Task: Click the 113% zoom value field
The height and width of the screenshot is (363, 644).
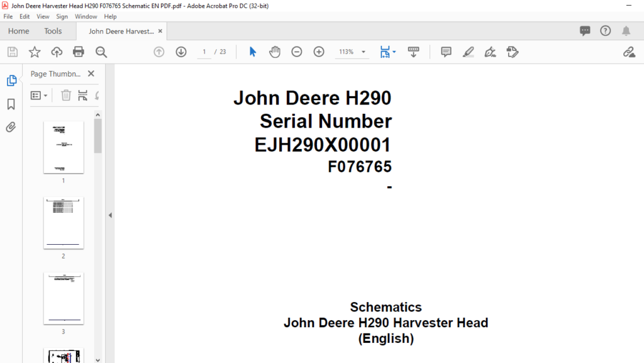Action: pos(347,52)
